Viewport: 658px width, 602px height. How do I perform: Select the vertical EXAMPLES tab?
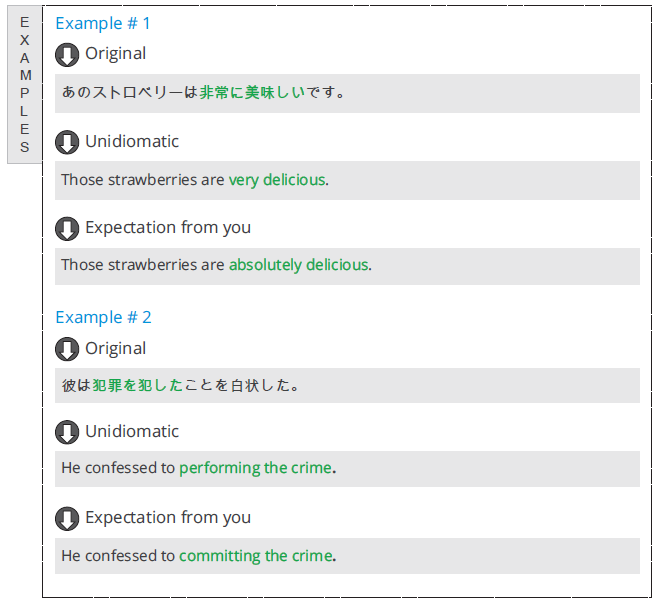click(25, 85)
